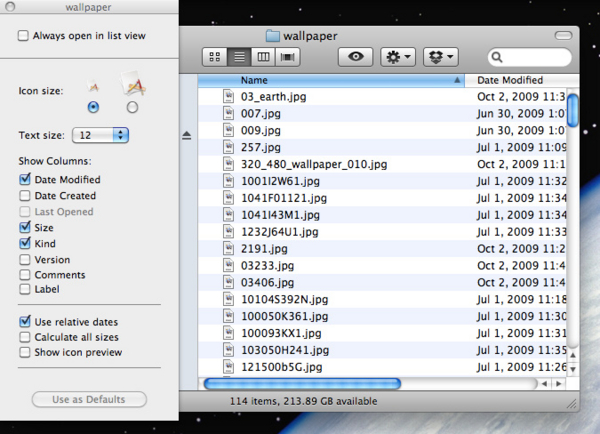Click the vertical scrollbar thumb
Image resolution: width=600 pixels, height=434 pixels.
coord(572,110)
